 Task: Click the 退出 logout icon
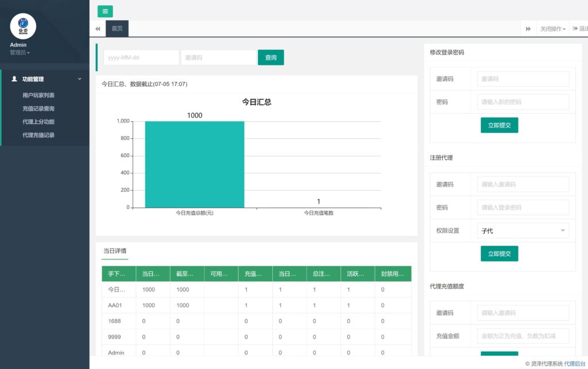click(x=575, y=29)
